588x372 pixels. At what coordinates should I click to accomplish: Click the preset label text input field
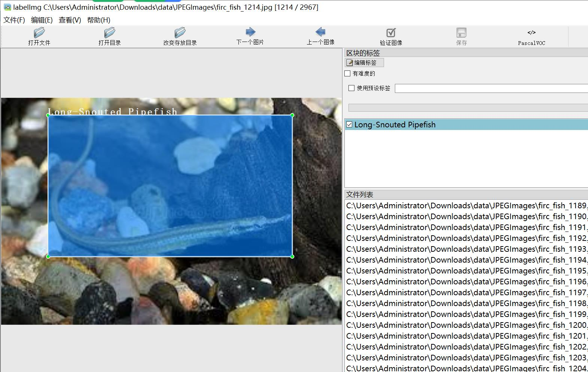(x=491, y=88)
